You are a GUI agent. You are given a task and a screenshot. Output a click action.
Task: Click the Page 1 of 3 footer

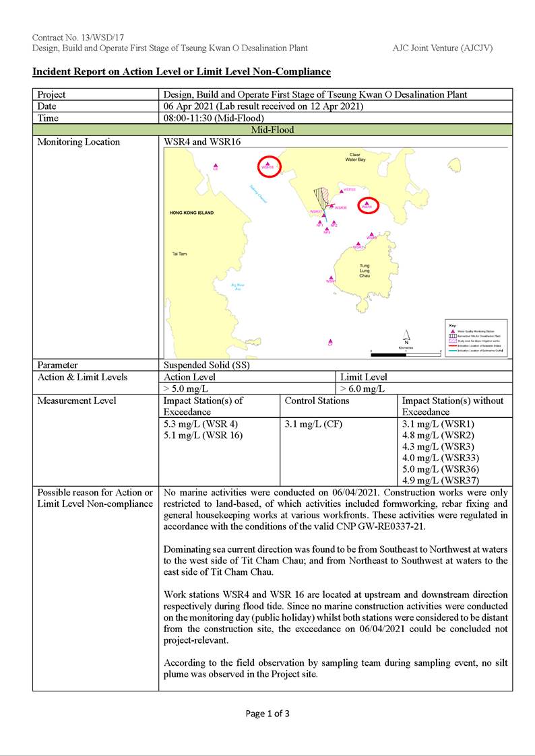click(x=267, y=714)
